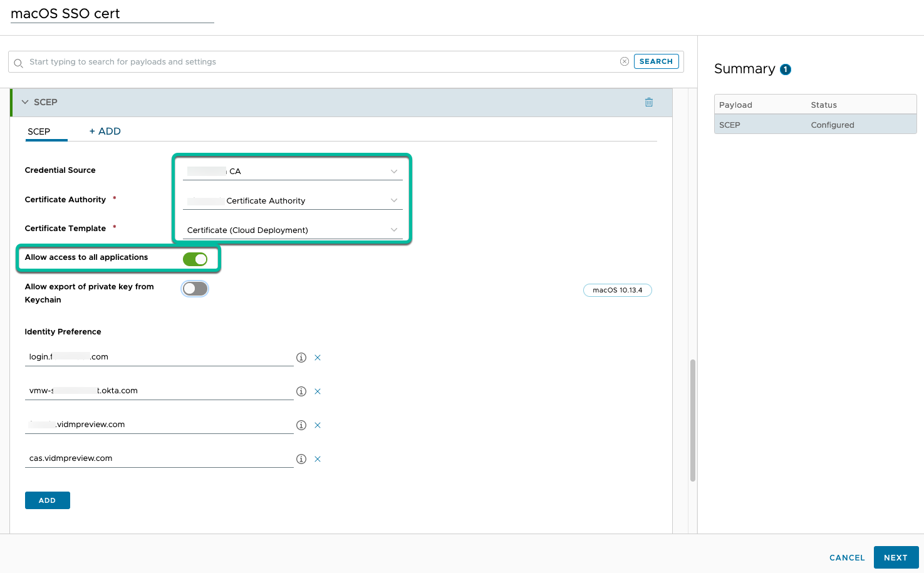924x573 pixels.
Task: Open the Certificate Authority dropdown
Action: click(292, 200)
